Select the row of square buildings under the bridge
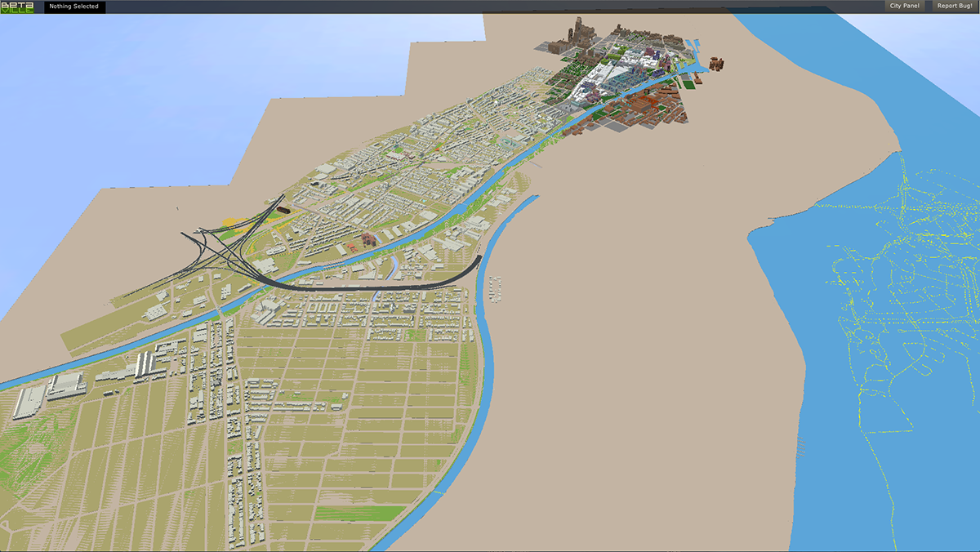This screenshot has width=980, height=552. 324,306
